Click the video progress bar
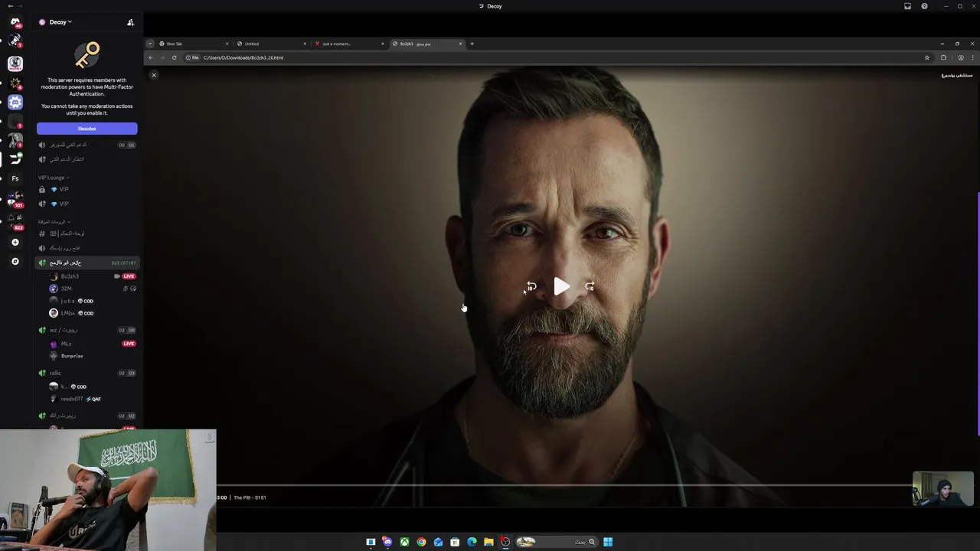980x551 pixels. point(563,485)
